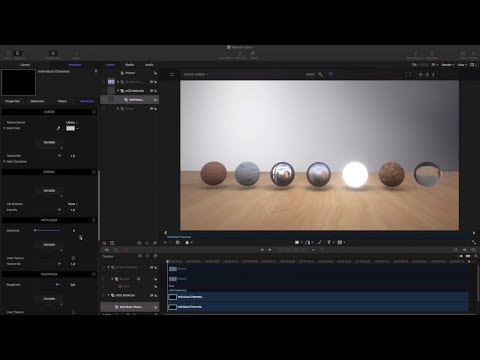Toggle lock on Individual Channels layer row
Screen dimensions: 480x360
[x=155, y=100]
